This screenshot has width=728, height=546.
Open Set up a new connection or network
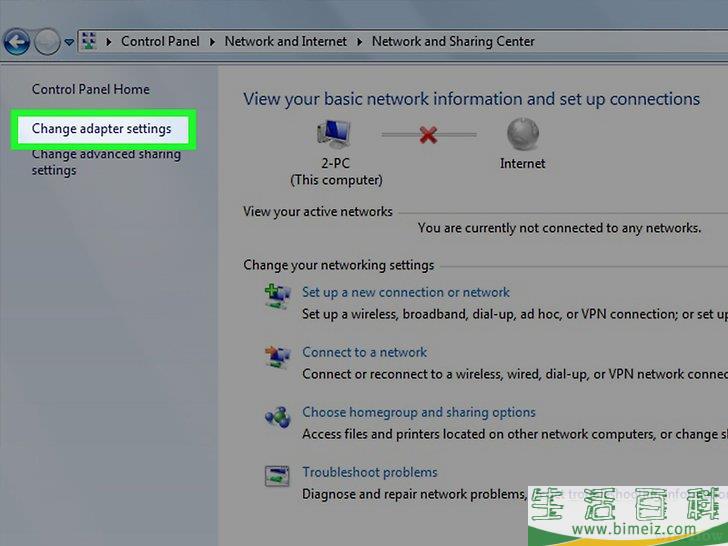tap(405, 292)
